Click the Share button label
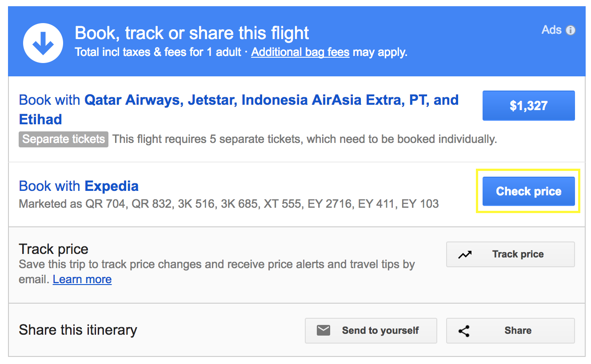The image size is (591, 364). (x=518, y=330)
